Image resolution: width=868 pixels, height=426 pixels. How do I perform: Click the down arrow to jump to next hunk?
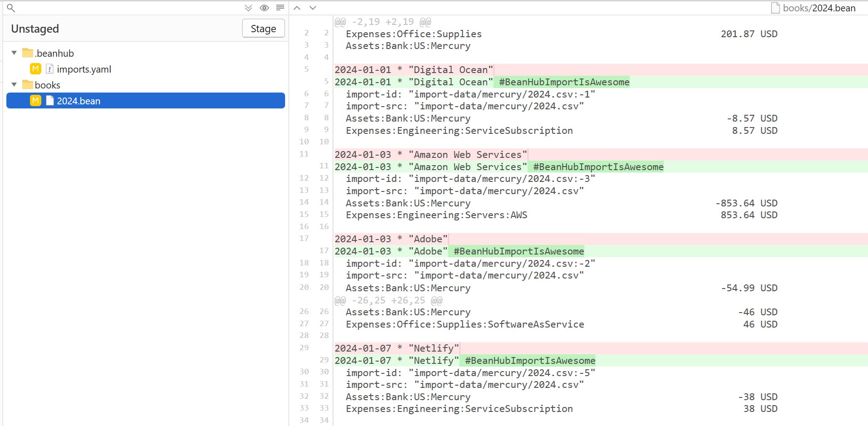point(312,8)
